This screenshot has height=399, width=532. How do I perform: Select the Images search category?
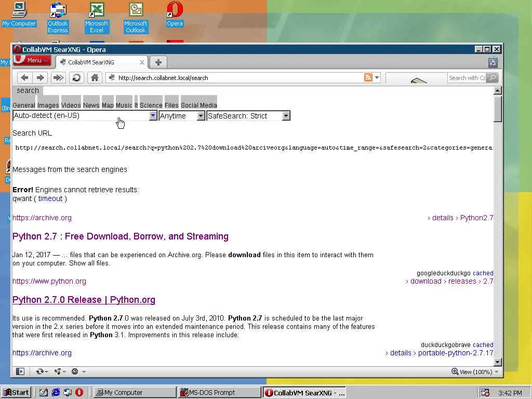48,105
